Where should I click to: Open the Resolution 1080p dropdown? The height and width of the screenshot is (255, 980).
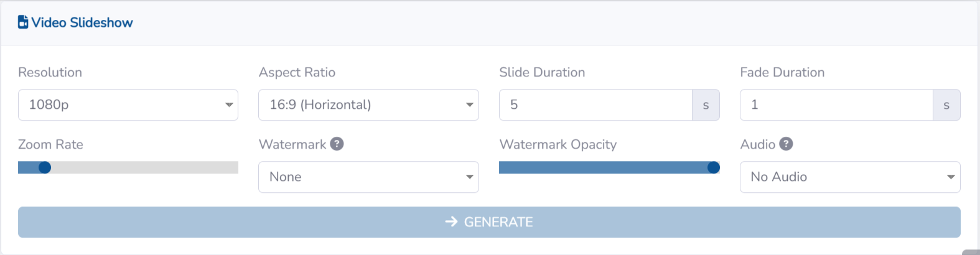coord(128,105)
